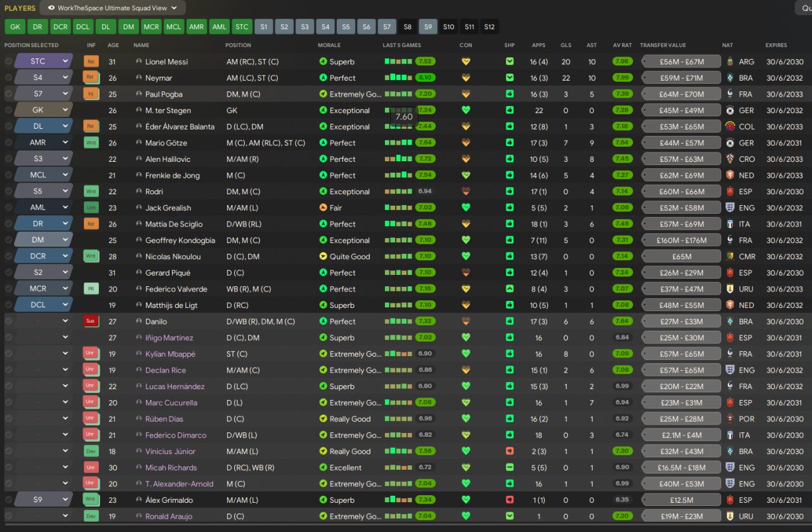Click the Rst status icon for Lionel Messi

tap(91, 62)
